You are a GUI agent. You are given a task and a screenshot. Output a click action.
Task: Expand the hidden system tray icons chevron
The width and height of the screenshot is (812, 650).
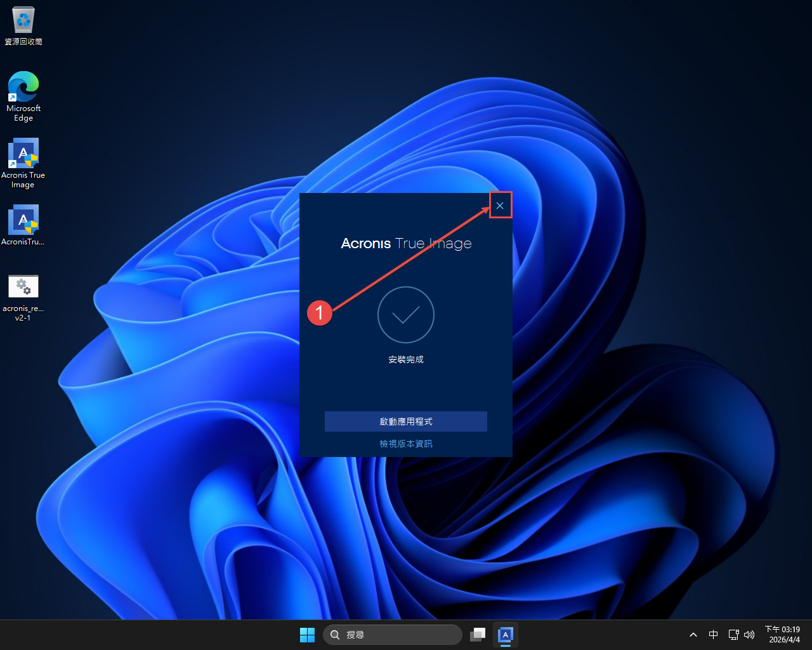click(x=693, y=635)
